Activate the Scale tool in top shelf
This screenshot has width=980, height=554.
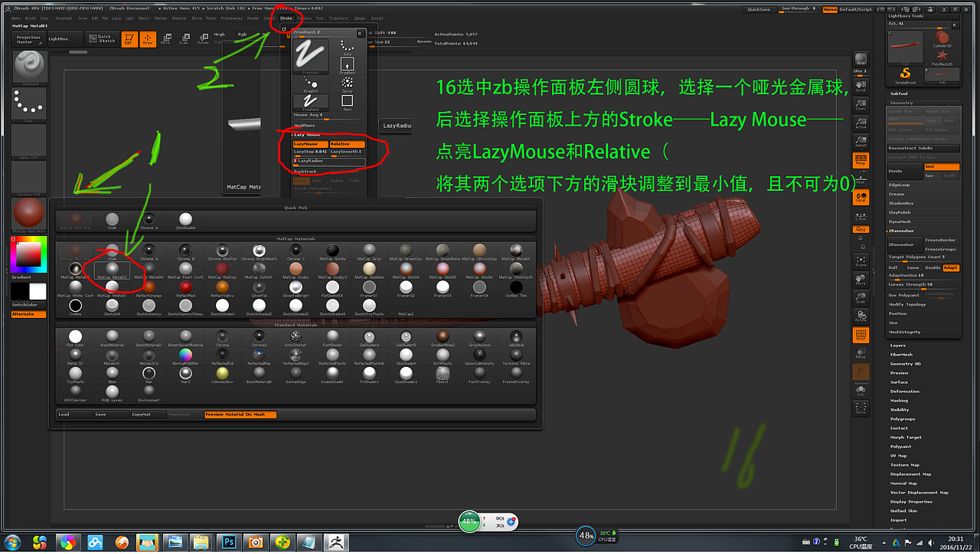click(x=184, y=39)
